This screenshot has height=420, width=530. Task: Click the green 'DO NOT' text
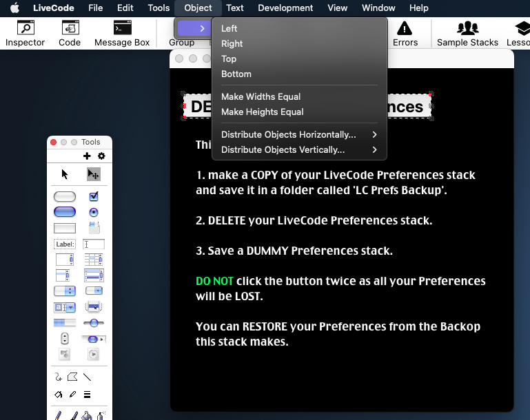(x=214, y=281)
